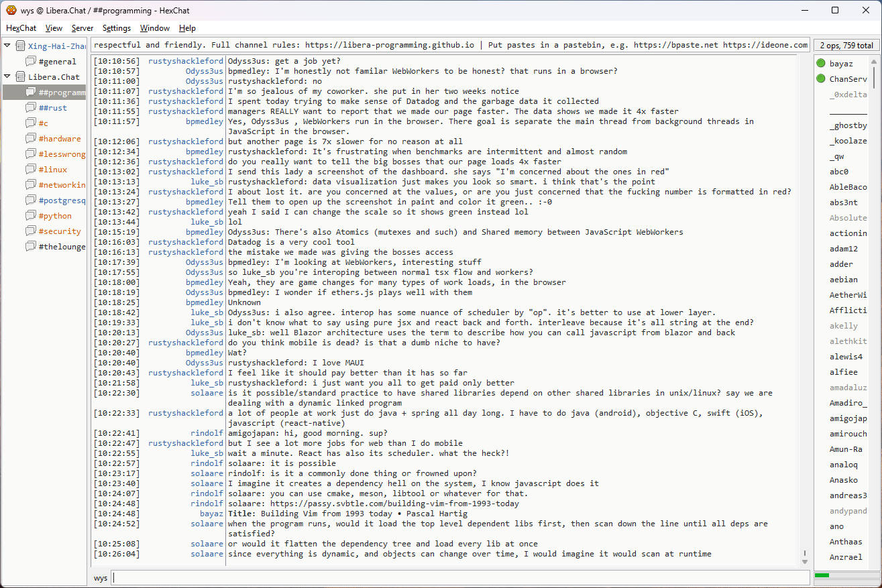Click the green op dot beside bayaz

click(820, 64)
